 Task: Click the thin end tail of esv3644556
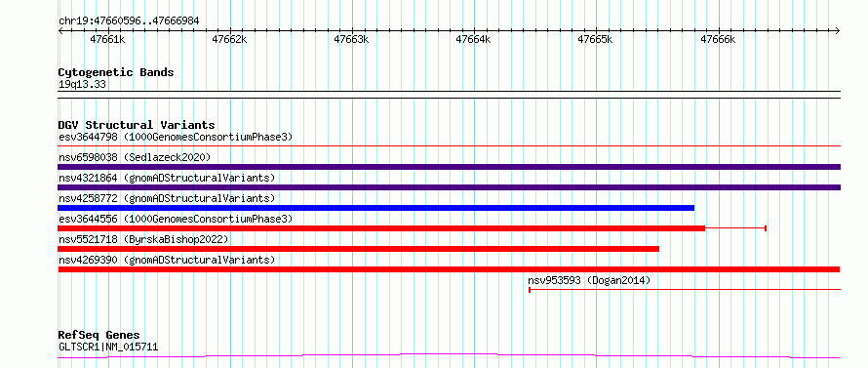tap(735, 228)
